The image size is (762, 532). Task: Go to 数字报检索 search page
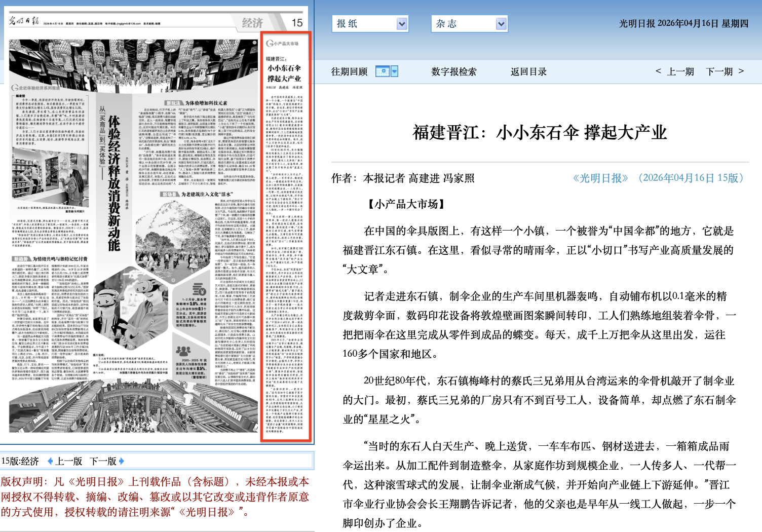coord(453,71)
